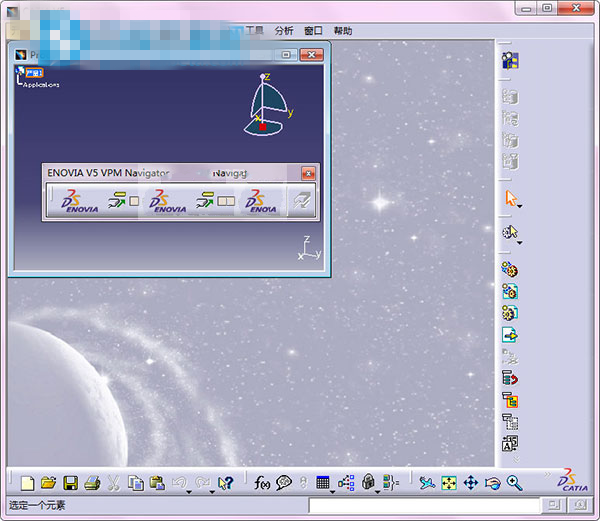Open the Design Table grid icon
Viewport: 600px width, 521px height.
coord(323,483)
